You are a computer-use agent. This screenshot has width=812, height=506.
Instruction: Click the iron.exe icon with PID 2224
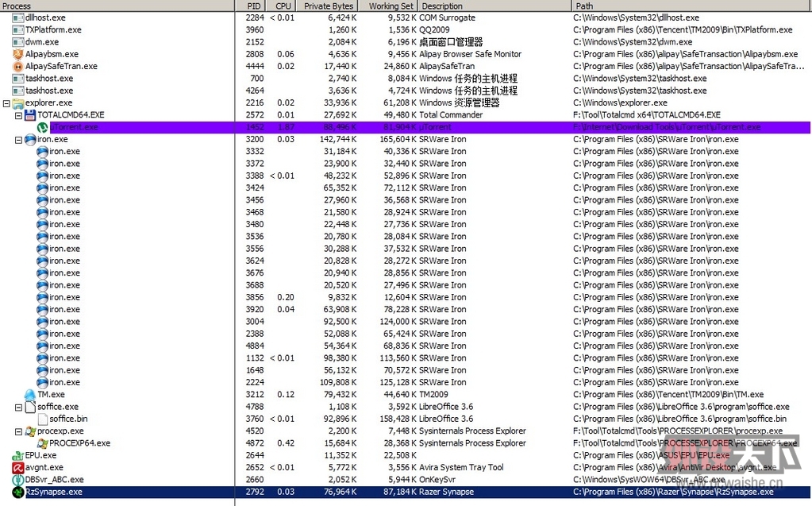coord(42,382)
